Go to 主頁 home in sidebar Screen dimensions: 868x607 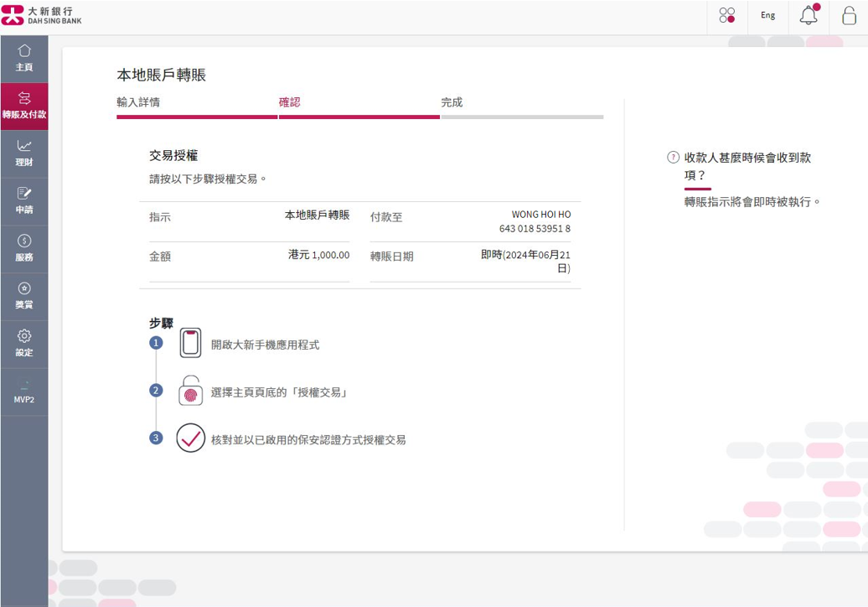coord(24,59)
